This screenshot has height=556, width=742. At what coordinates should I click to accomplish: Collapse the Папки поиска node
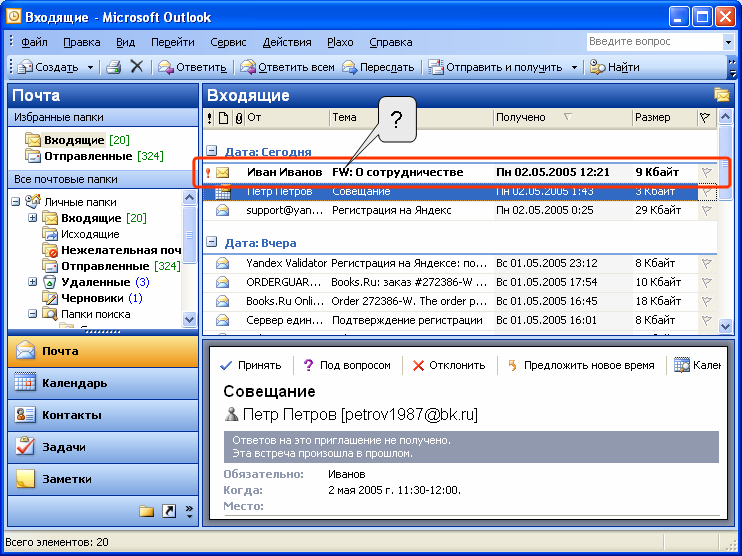tap(32, 314)
